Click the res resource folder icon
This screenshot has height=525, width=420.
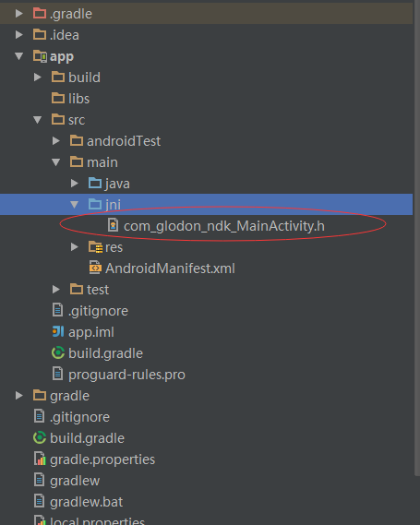pyautogui.click(x=95, y=247)
